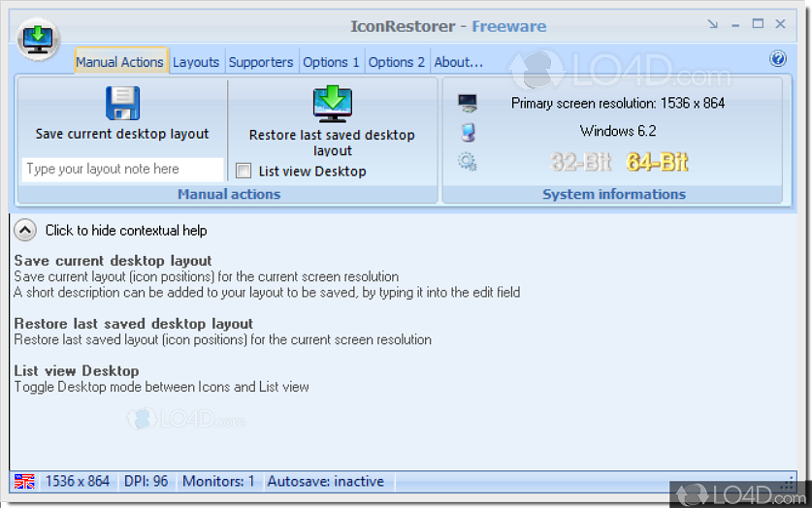Viewport: 812px width, 508px height.
Task: Click the System informations group caption
Action: 614,194
